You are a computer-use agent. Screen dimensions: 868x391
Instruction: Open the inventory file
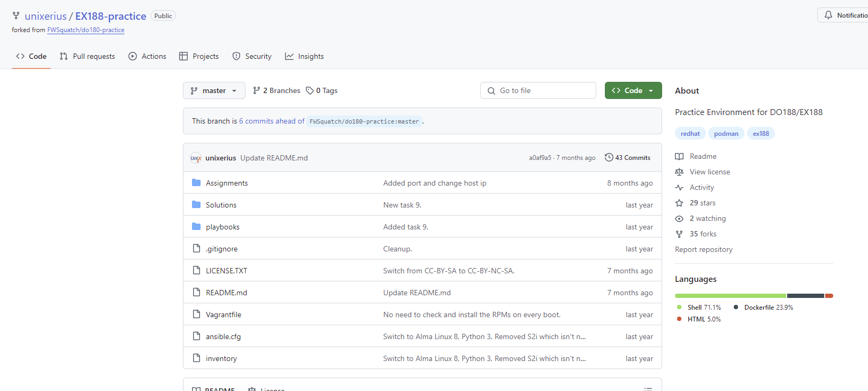click(221, 358)
